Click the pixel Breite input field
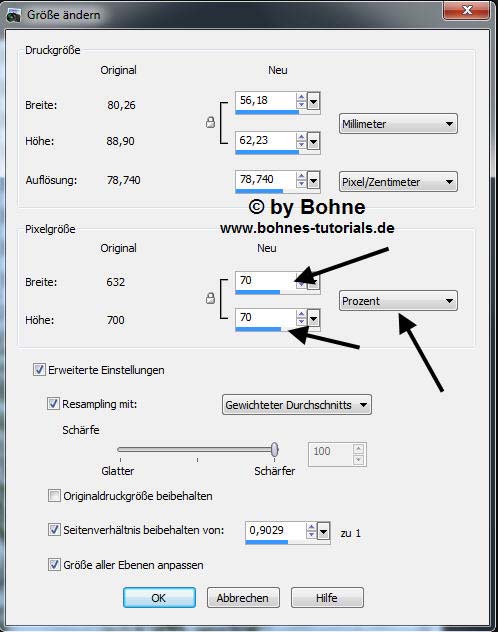This screenshot has width=498, height=632. 266,281
